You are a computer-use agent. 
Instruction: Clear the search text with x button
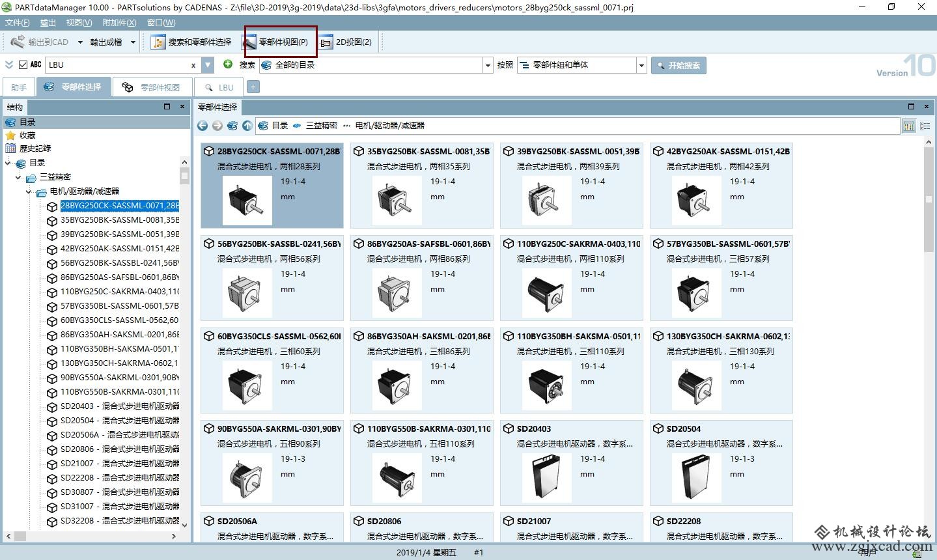(x=193, y=65)
